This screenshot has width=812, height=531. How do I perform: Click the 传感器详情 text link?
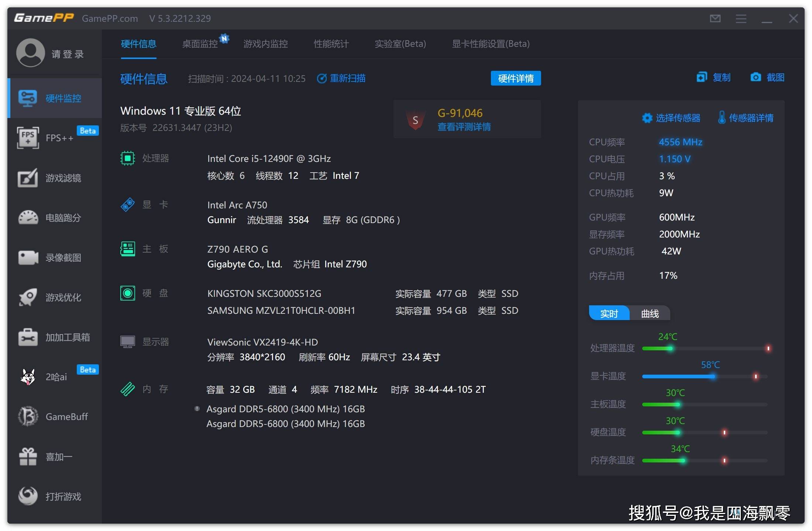[751, 118]
